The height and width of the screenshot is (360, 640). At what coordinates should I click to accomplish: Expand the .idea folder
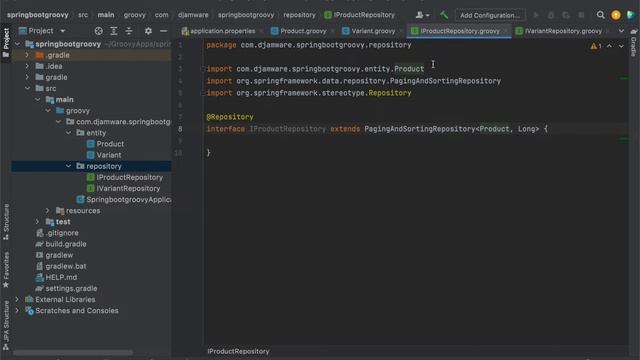(x=27, y=66)
